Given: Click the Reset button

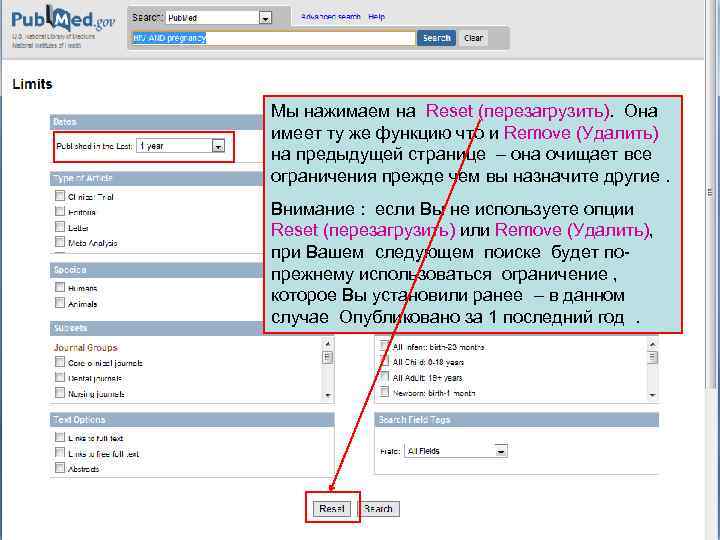Looking at the screenshot, I should coord(332,508).
